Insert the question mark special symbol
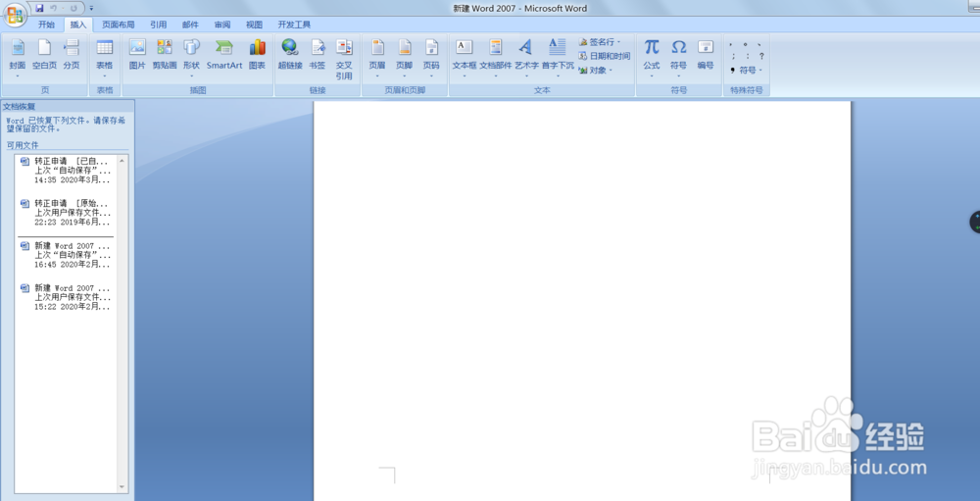 (761, 56)
